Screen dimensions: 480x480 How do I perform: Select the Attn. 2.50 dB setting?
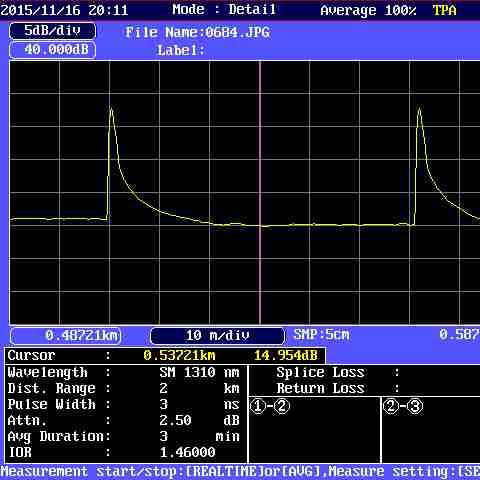click(124, 421)
